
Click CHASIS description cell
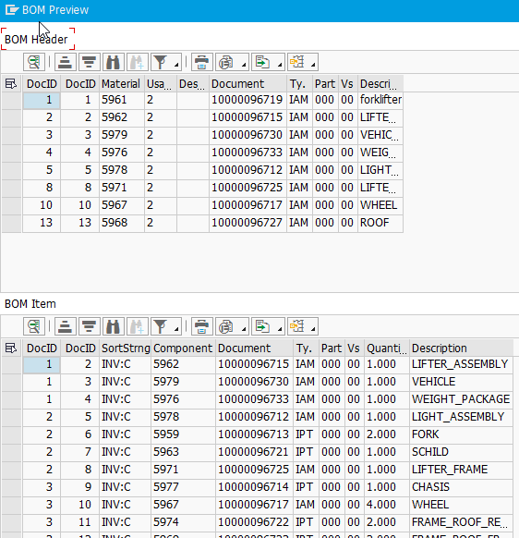tap(461, 487)
